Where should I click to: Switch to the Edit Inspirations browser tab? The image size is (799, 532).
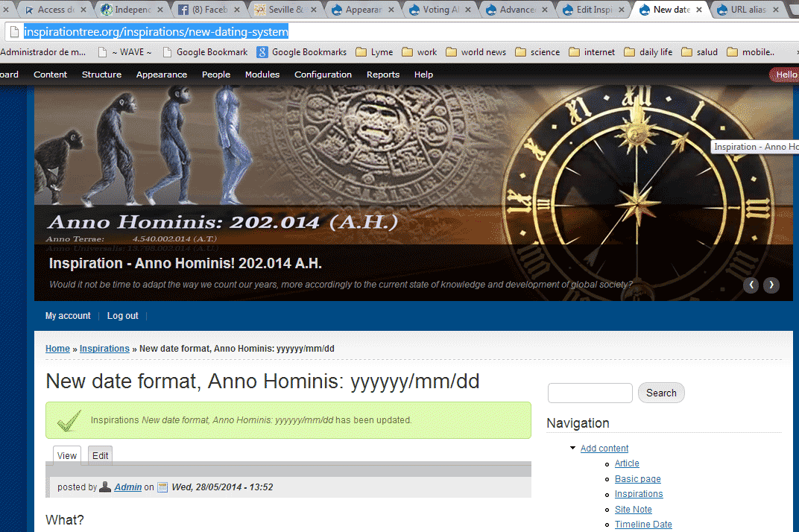click(594, 10)
